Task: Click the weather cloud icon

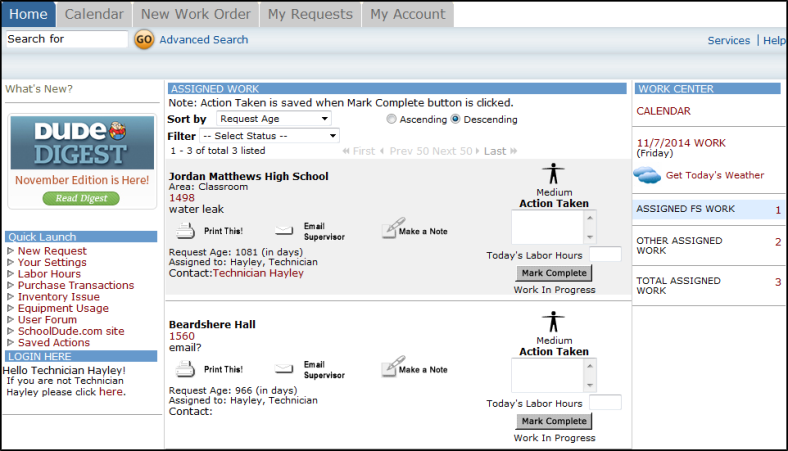Action: 648,175
